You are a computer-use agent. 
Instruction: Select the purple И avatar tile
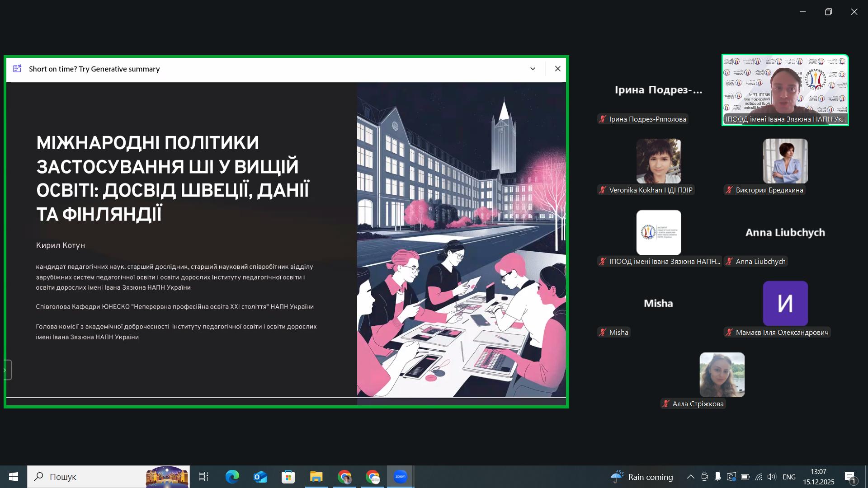785,303
